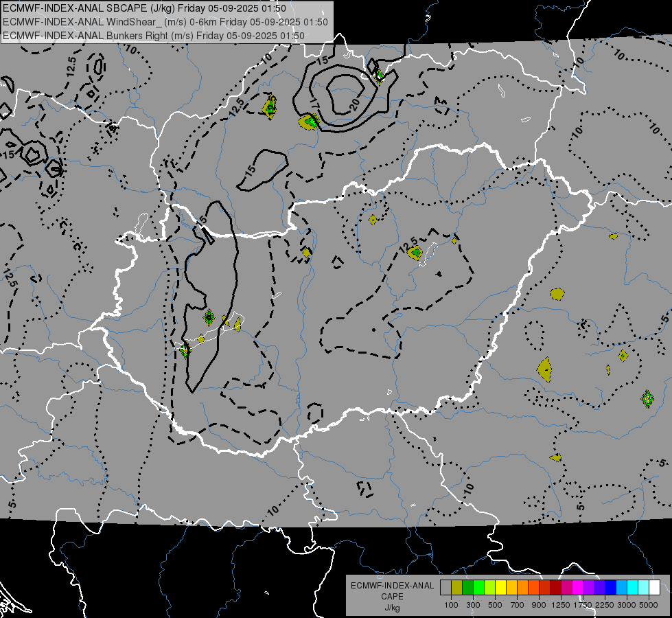The image size is (672, 618).
Task: Click the J/kg unit label in legend
Action: [392, 608]
